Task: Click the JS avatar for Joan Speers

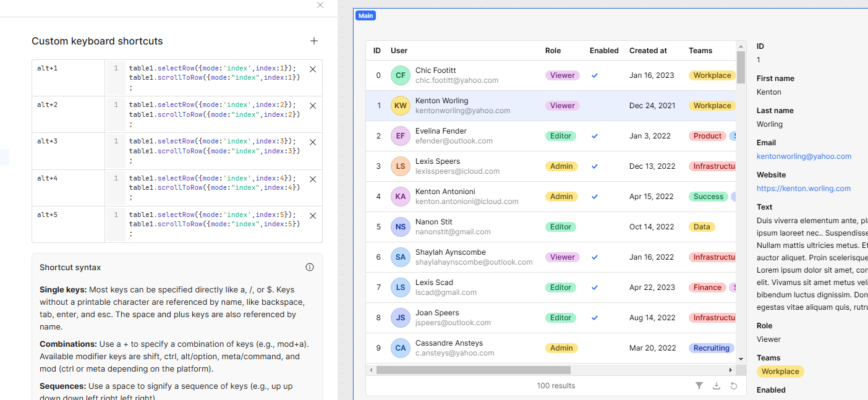Action: pos(401,318)
